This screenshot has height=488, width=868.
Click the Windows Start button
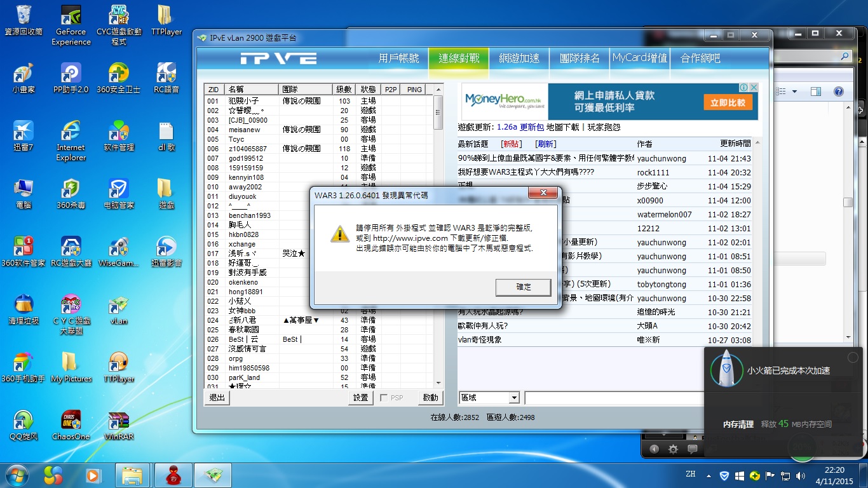(x=17, y=475)
